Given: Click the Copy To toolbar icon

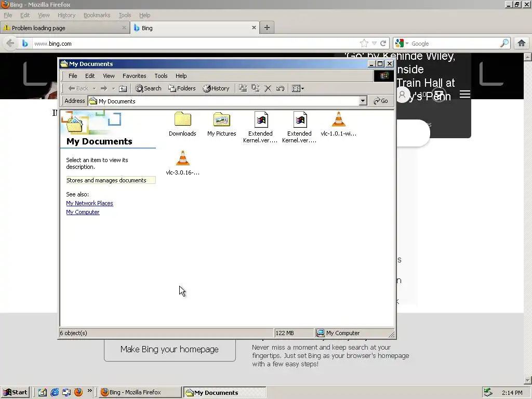Looking at the screenshot, I should [256, 88].
